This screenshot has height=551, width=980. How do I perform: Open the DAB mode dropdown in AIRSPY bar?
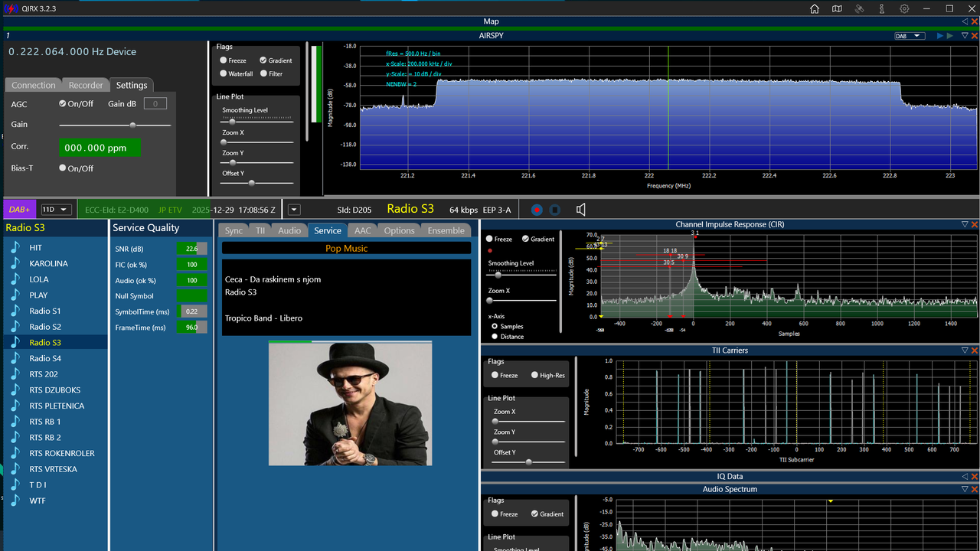pos(910,36)
